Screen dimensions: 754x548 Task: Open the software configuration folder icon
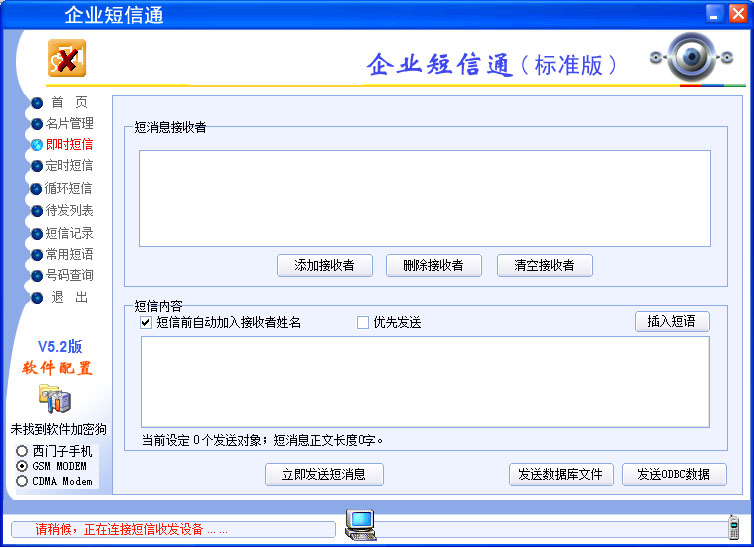[54, 398]
